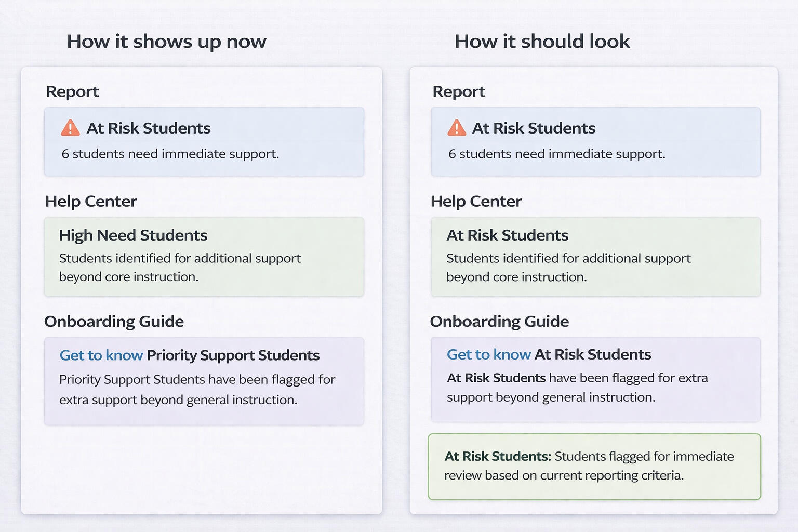Click the At Risk Students title in the left Report card

click(149, 128)
